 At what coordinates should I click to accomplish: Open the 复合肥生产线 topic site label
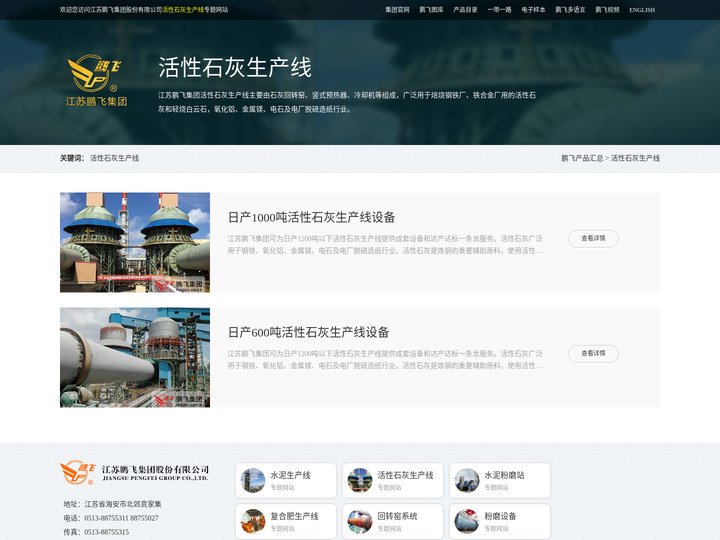[x=294, y=516]
